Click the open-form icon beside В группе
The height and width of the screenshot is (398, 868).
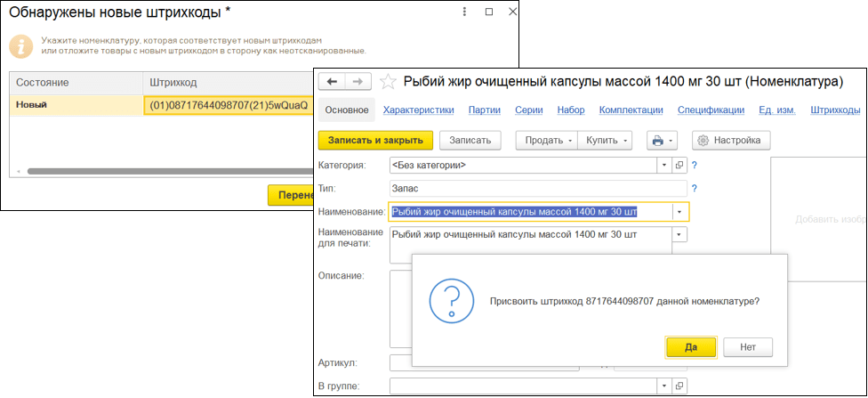(679, 386)
